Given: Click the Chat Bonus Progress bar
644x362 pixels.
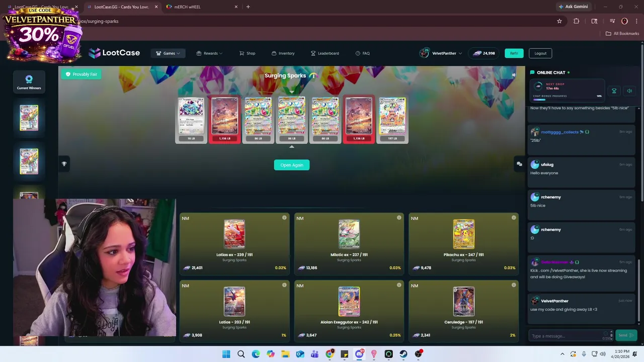Looking at the screenshot, I should point(568,100).
